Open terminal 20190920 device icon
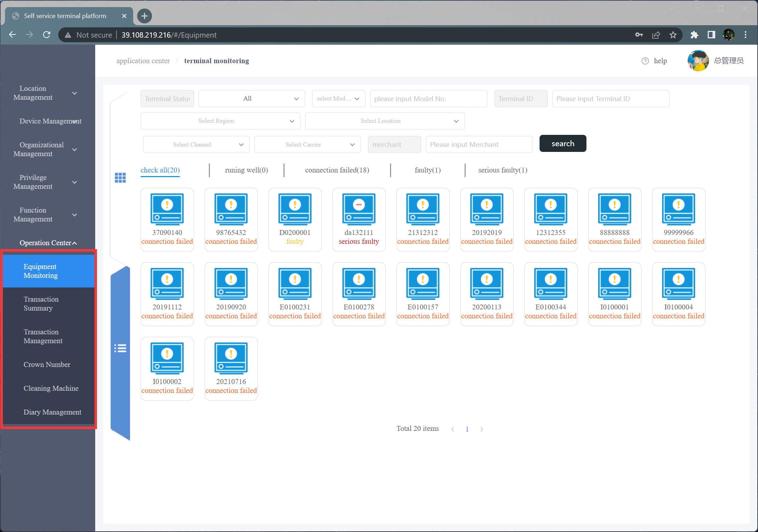Viewport: 758px width, 532px height. pos(231,284)
